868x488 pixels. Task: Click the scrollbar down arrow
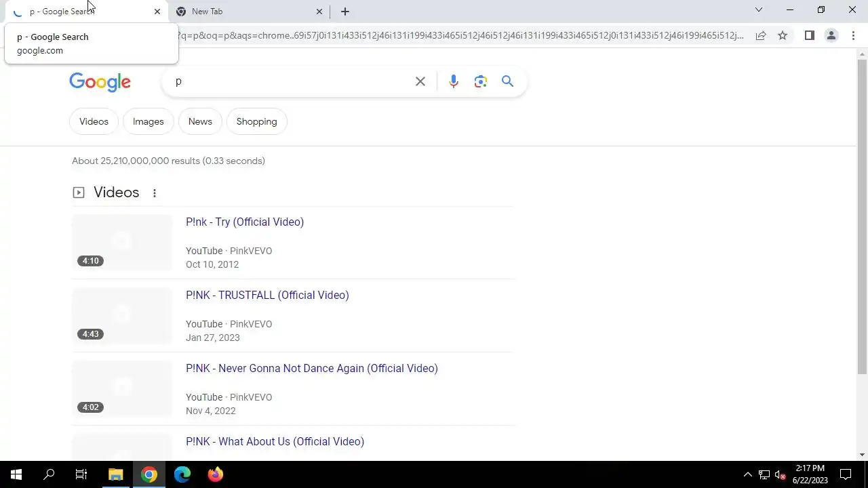click(x=862, y=455)
